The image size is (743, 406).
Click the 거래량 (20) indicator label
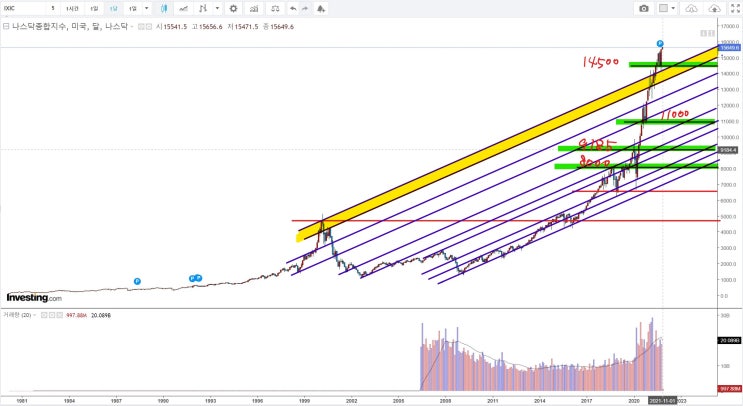pyautogui.click(x=17, y=315)
